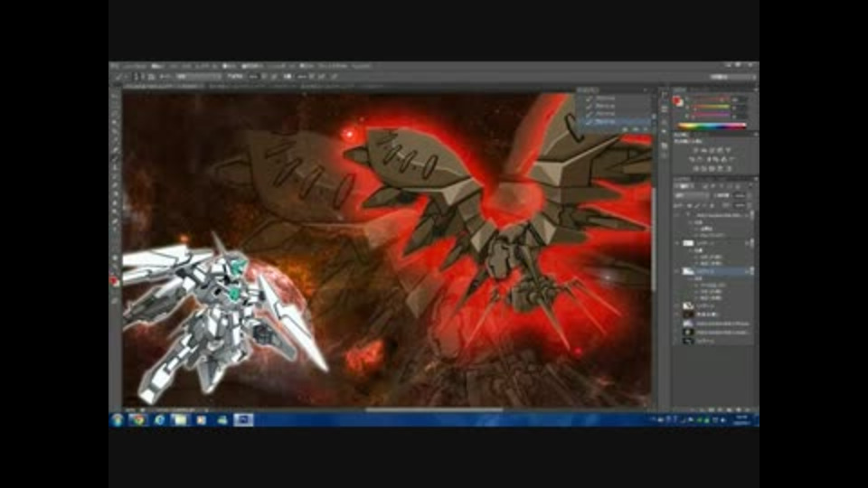868x488 pixels.
Task: Open the File menu
Action: tap(134, 66)
